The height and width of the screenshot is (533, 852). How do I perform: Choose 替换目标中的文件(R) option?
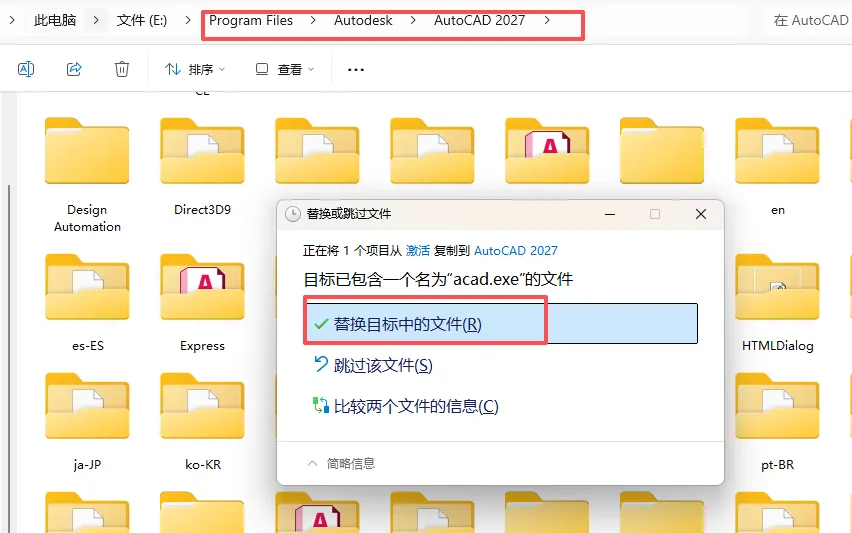point(500,324)
